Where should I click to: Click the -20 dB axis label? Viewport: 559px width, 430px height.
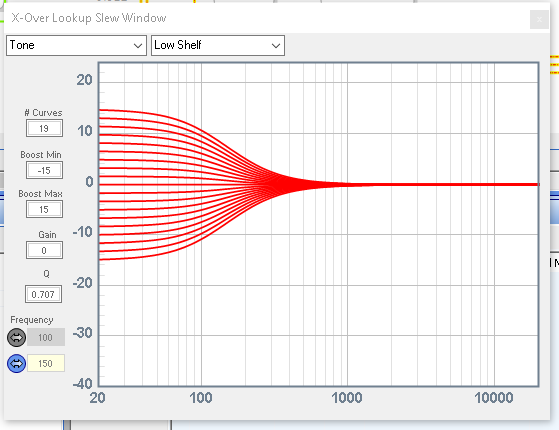coord(83,283)
